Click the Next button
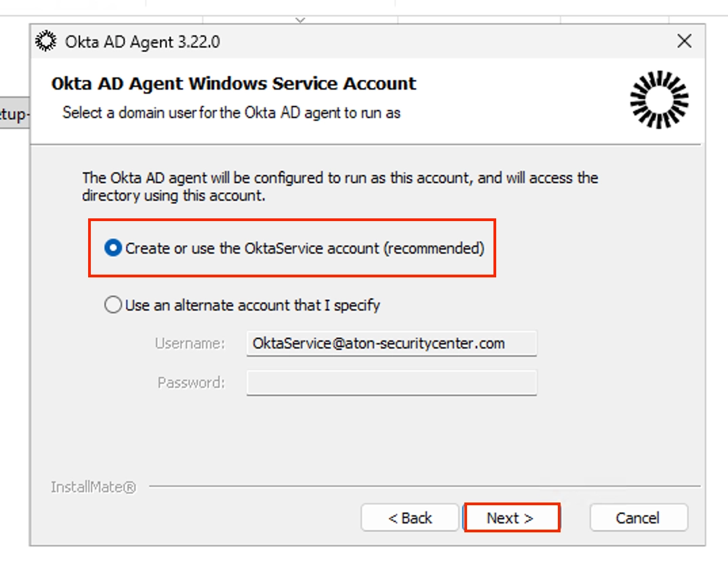Viewport: 728px width, 571px height. (x=512, y=517)
